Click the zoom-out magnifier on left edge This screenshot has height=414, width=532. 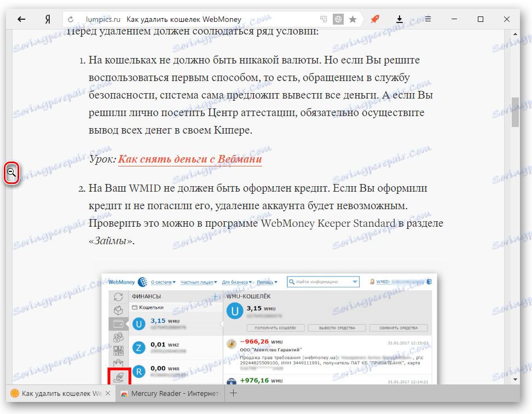11,173
